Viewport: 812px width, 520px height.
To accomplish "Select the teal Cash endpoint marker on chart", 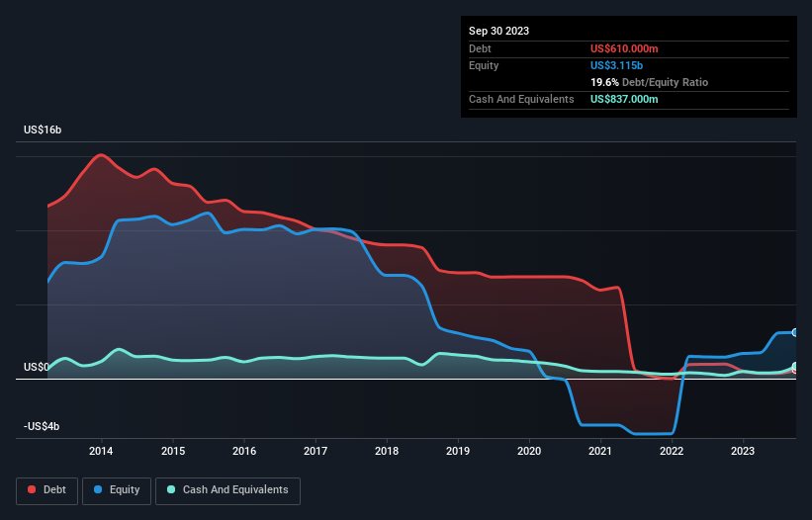I will pos(795,367).
